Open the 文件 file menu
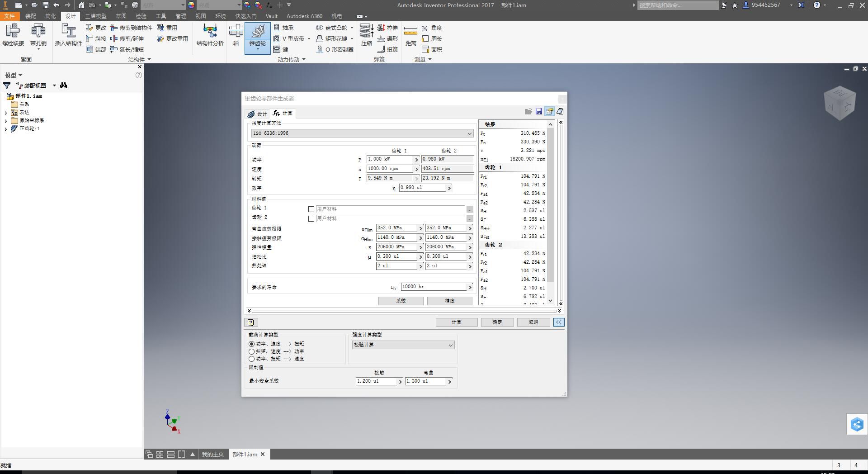868x474 pixels. click(x=9, y=16)
